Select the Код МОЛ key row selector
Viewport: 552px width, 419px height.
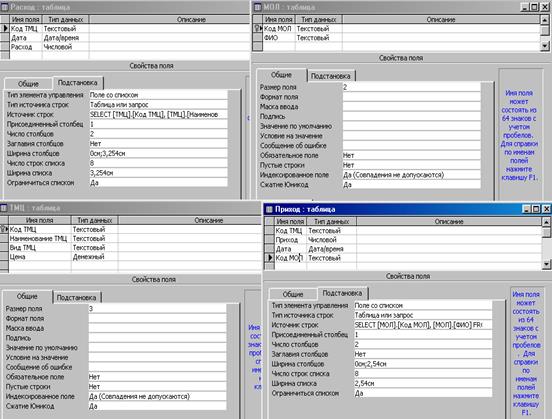pos(258,29)
